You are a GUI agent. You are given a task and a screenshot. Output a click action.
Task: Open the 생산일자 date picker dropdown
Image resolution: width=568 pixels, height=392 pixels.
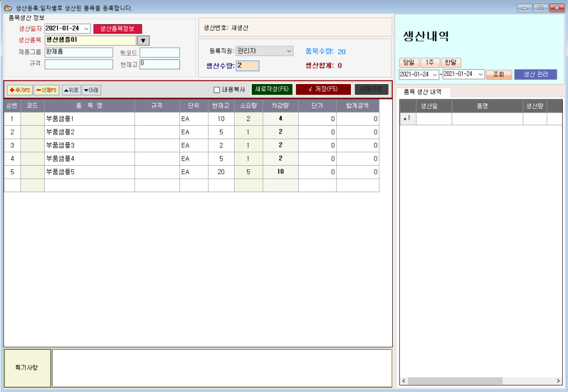click(x=86, y=28)
